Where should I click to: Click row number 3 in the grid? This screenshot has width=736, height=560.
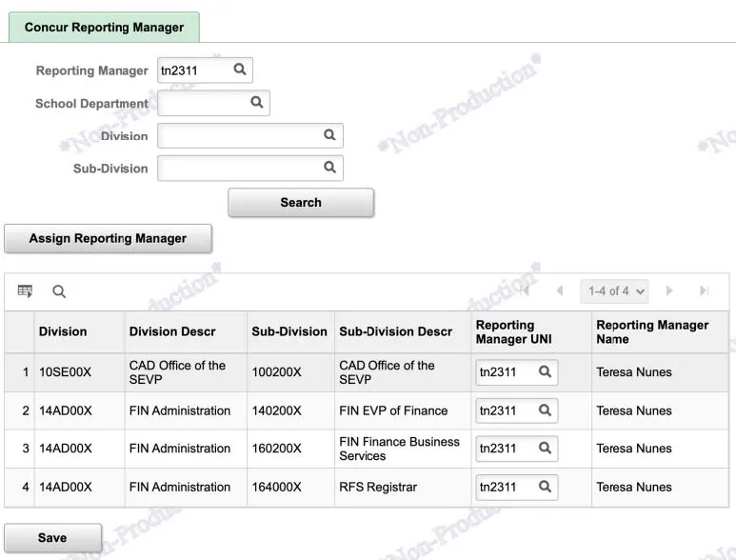(26, 449)
